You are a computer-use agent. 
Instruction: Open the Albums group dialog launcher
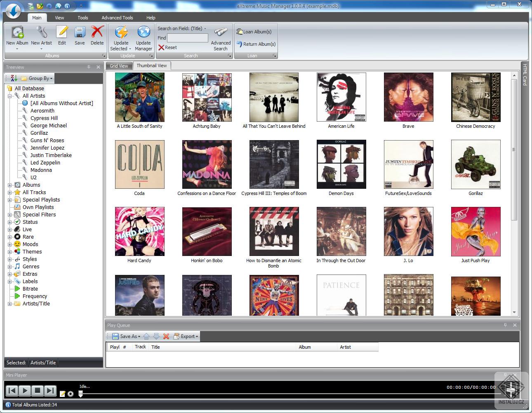click(x=104, y=56)
